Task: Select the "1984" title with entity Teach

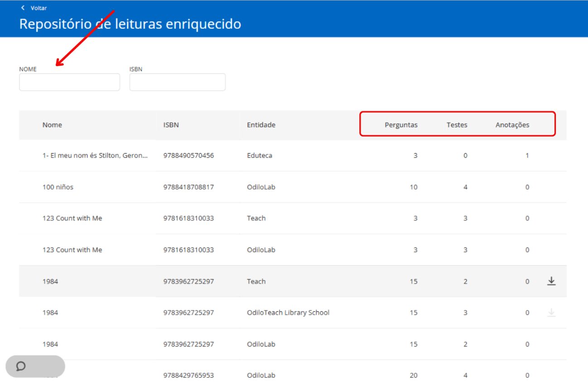Action: click(x=50, y=281)
